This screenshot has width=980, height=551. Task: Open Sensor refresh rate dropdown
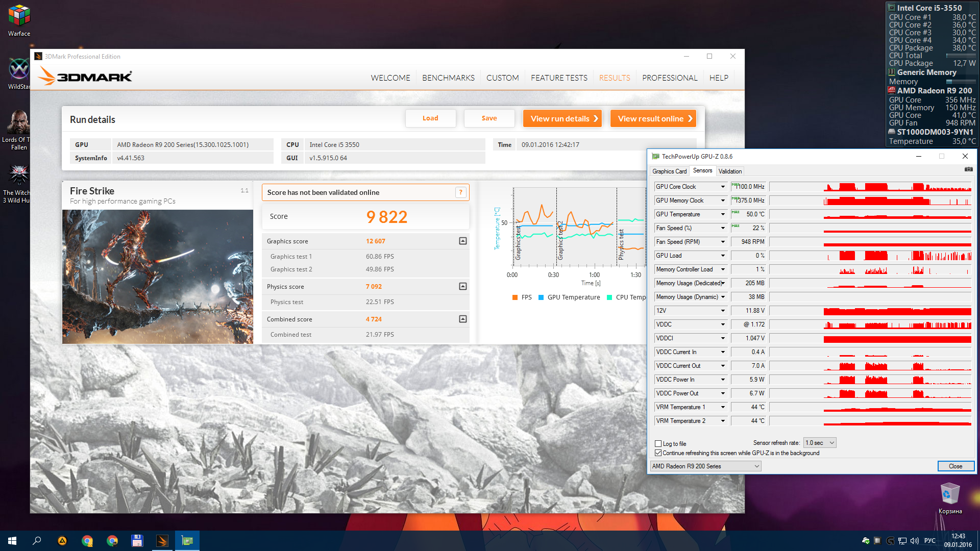(820, 443)
